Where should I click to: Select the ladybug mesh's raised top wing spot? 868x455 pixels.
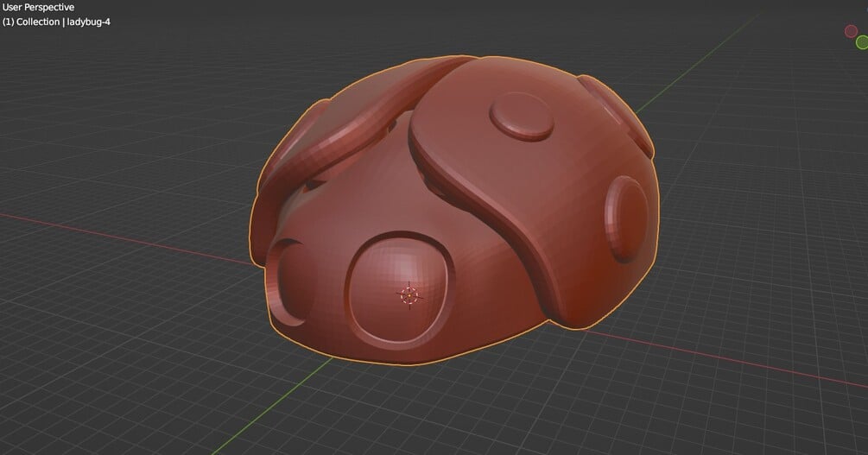tap(522, 117)
